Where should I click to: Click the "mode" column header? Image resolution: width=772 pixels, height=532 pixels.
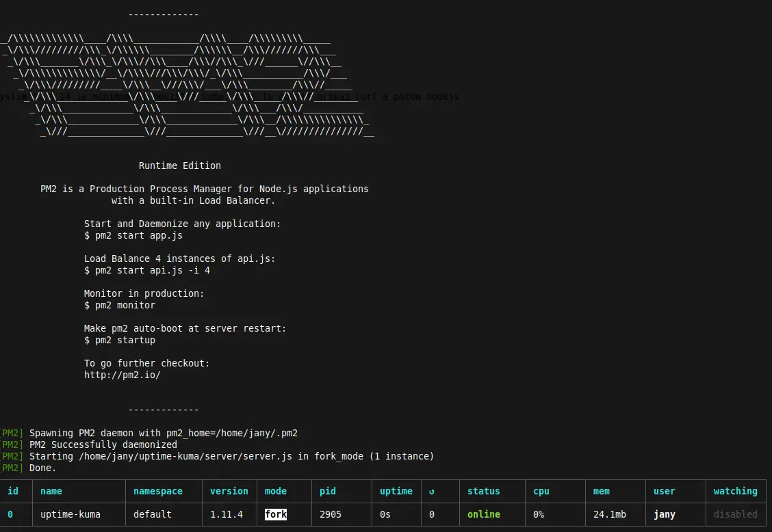pos(276,491)
